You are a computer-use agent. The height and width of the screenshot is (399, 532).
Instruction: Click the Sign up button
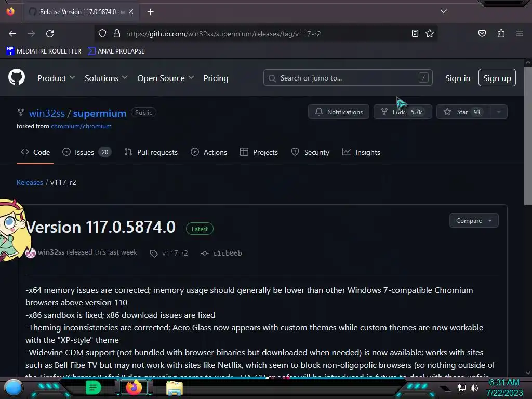point(497,78)
